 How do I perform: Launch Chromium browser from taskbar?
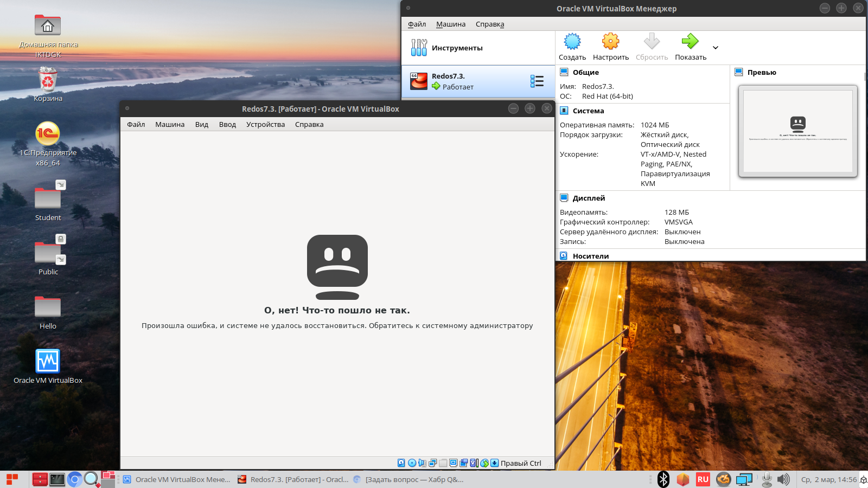74,479
